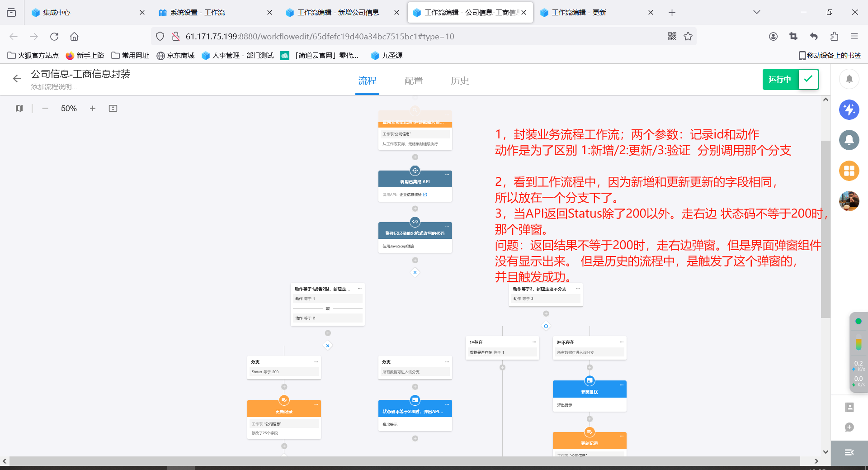Open the apps grid icon in right sidebar
The image size is (868, 470).
pos(849,171)
